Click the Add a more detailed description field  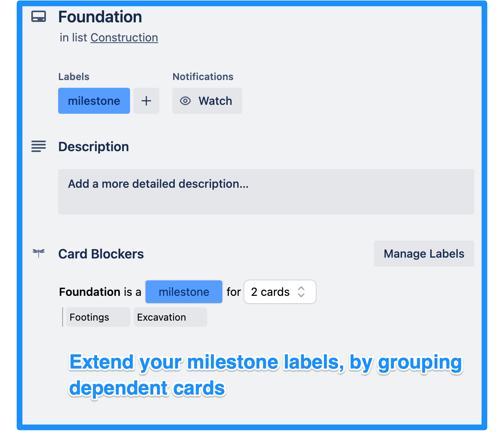click(x=266, y=192)
